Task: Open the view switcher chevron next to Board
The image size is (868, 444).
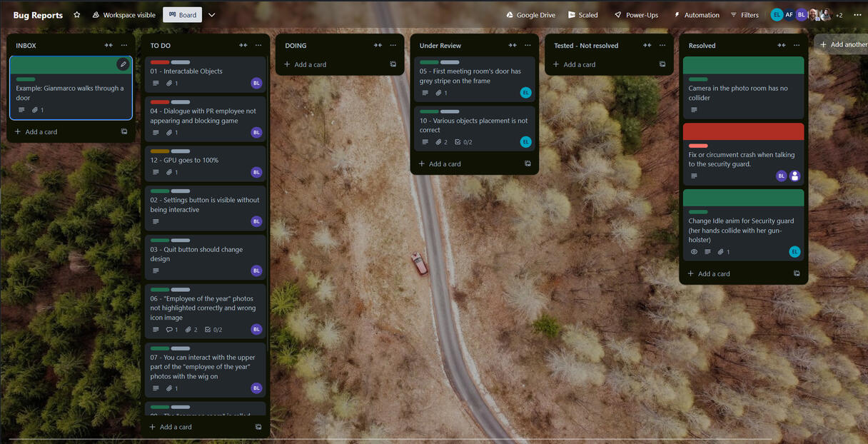Action: [x=211, y=14]
